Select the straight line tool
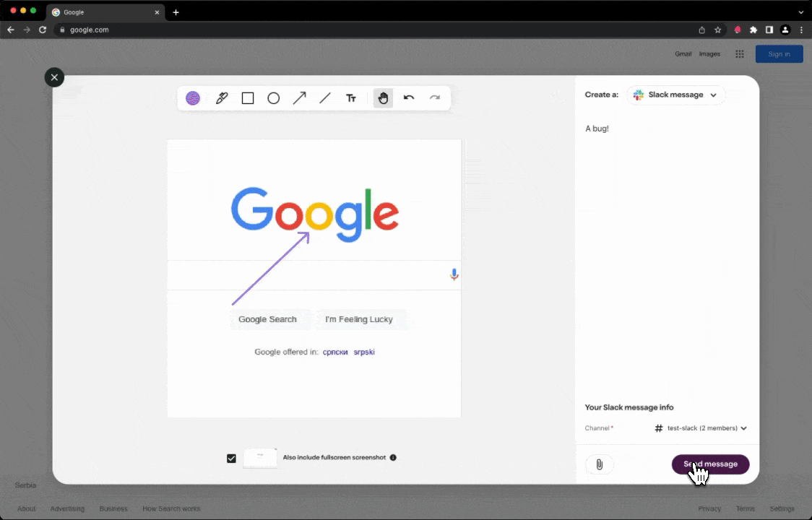812x520 pixels. (325, 98)
